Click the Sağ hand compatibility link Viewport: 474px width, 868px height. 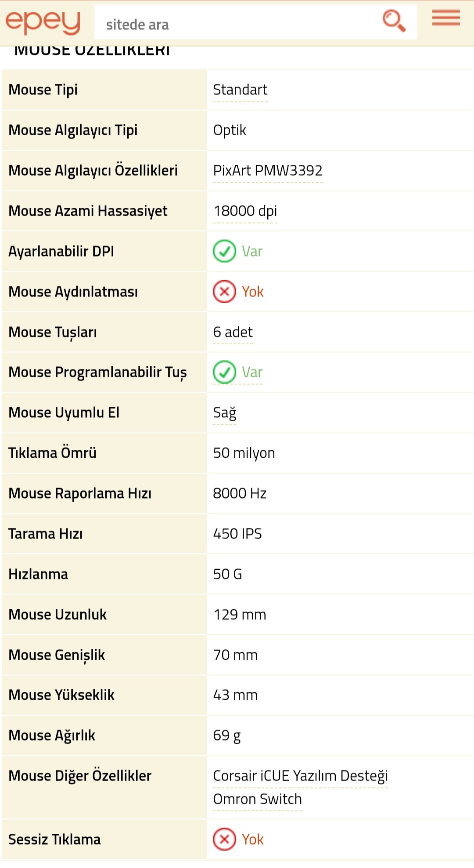pyautogui.click(x=224, y=413)
